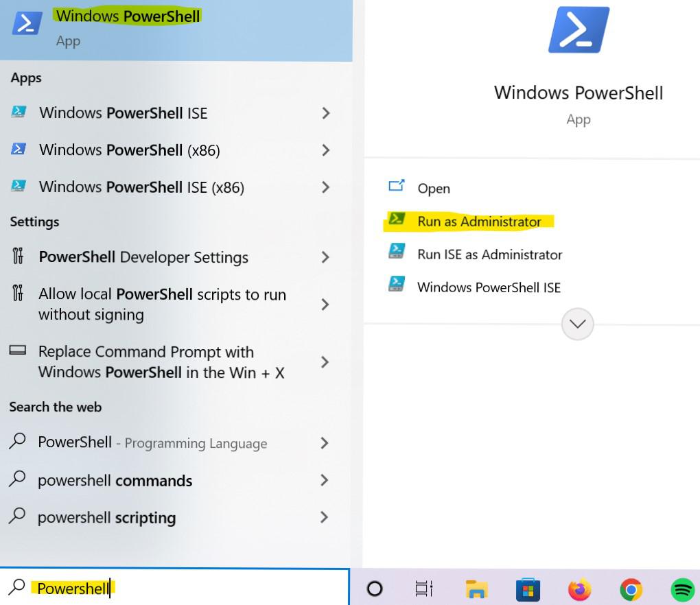Expand the Allow local PowerShell scripts arrow
The height and width of the screenshot is (605, 700).
(325, 305)
